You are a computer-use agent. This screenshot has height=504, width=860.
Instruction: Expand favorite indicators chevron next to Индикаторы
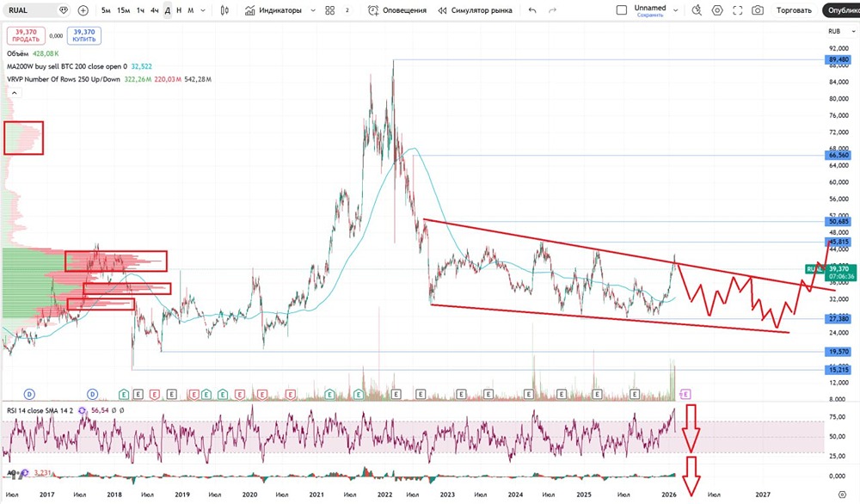pyautogui.click(x=313, y=9)
